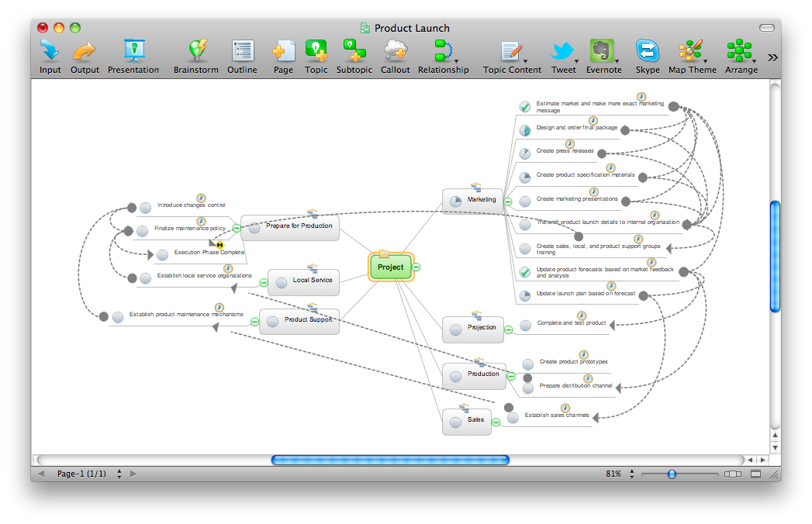Toggle progress of Complete and test product
Image resolution: width=812 pixels, height=524 pixels.
click(x=525, y=325)
